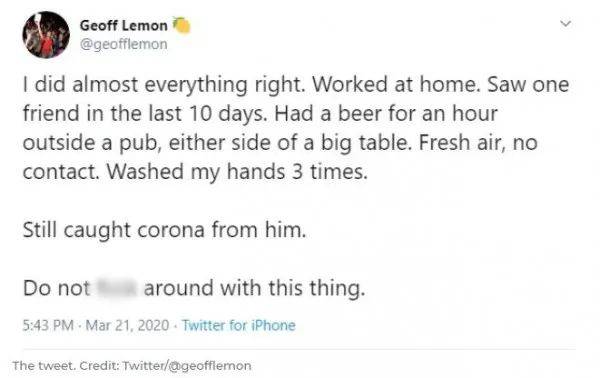
Task: Click the image caption 'The tweet. Credit: Twitter/@geofflemon'
Action: pyautogui.click(x=132, y=365)
